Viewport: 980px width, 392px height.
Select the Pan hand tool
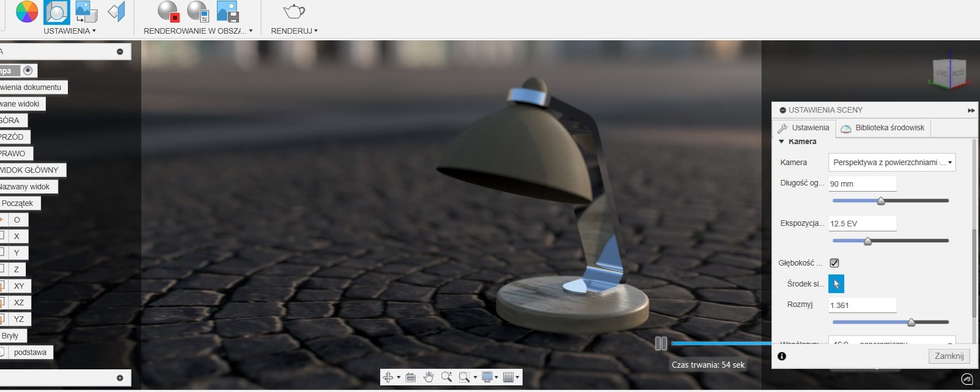tap(428, 377)
